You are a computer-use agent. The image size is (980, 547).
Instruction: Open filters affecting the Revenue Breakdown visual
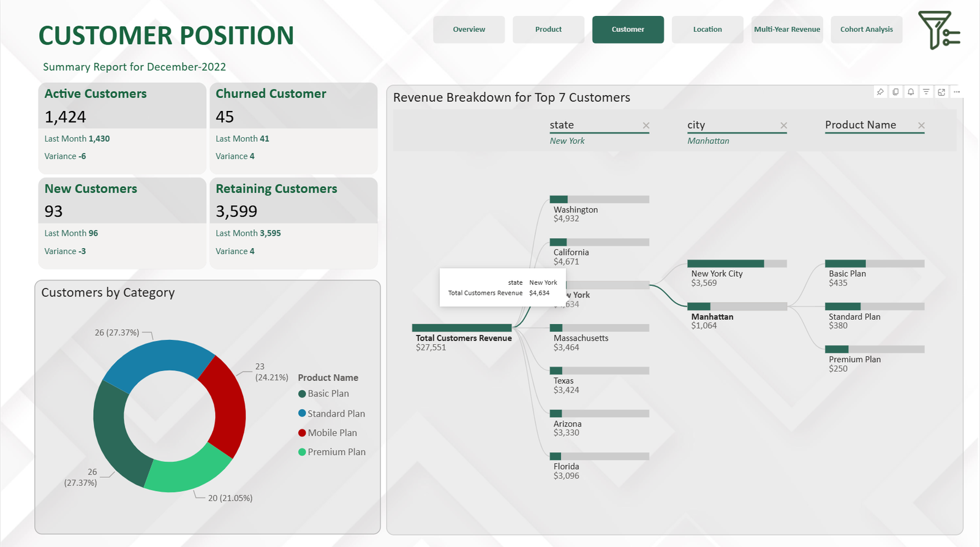pyautogui.click(x=926, y=92)
